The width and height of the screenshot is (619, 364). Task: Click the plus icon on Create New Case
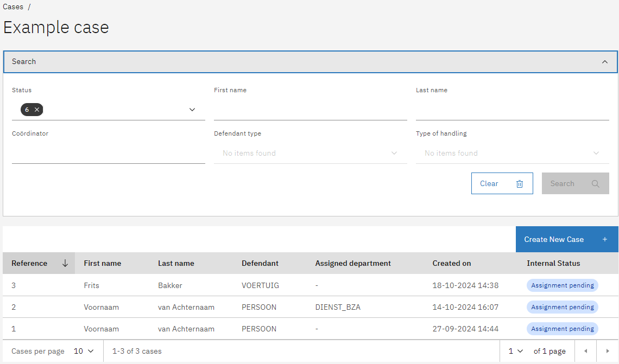coord(605,240)
